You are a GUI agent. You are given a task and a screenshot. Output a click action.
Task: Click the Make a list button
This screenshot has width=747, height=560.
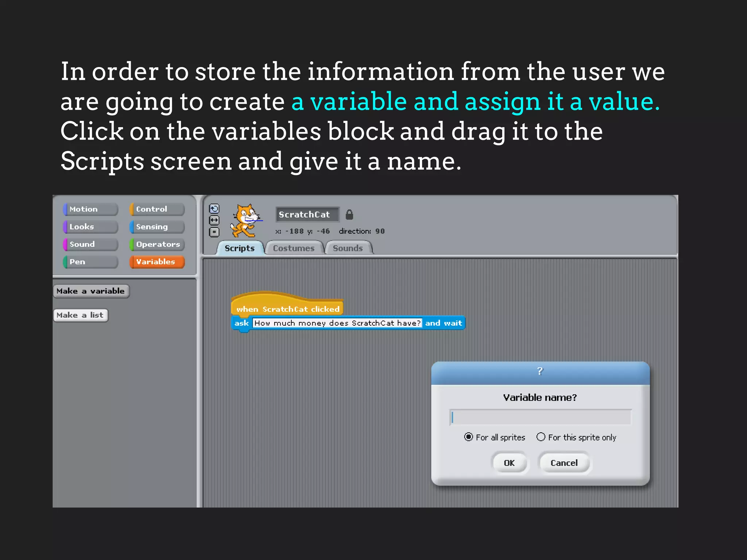tap(81, 315)
